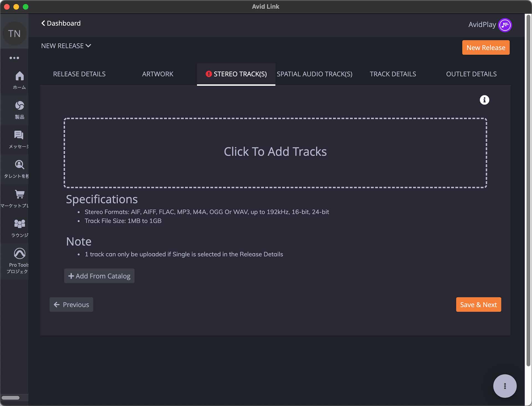Click the Add From Catalog button

coord(99,276)
